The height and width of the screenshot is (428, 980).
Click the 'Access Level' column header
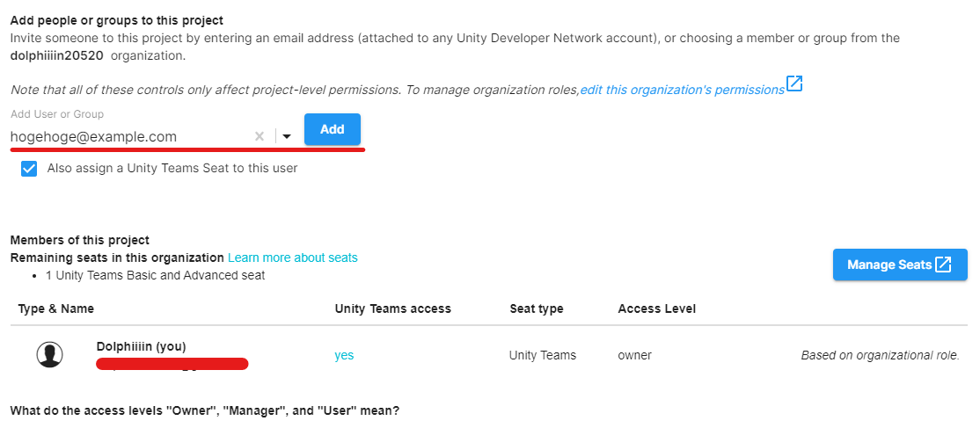(x=657, y=308)
